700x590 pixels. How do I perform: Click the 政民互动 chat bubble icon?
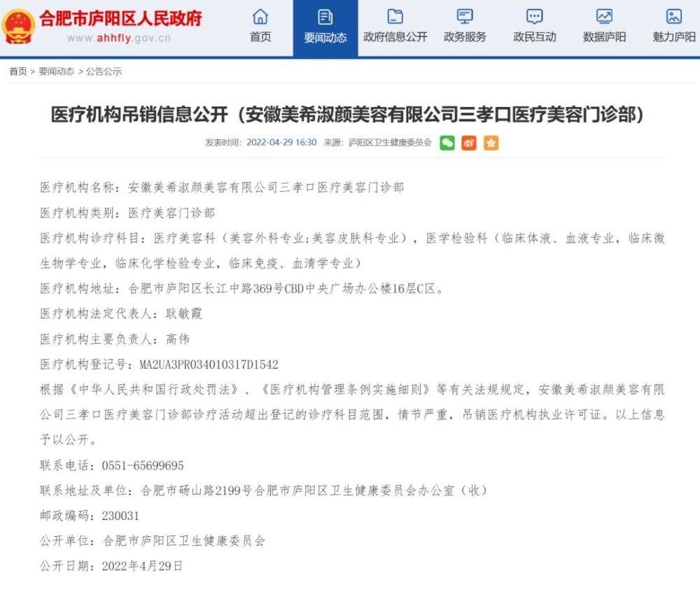[x=534, y=17]
